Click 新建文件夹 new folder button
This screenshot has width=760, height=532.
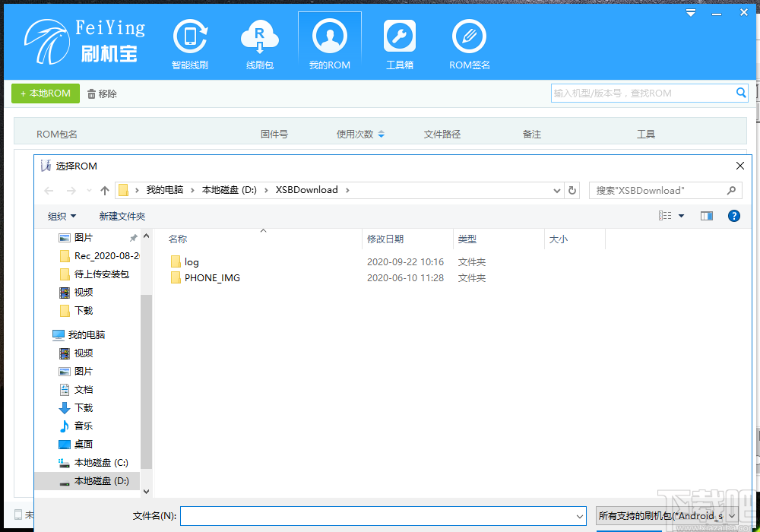122,216
